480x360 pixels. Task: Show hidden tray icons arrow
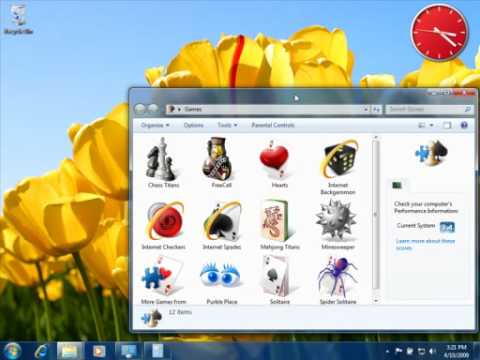[387, 351]
